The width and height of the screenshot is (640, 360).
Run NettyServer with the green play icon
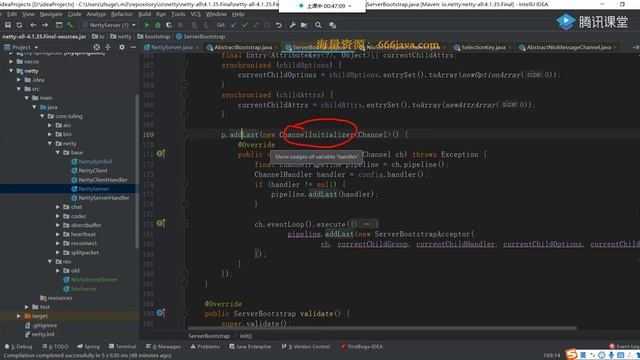click(x=147, y=25)
